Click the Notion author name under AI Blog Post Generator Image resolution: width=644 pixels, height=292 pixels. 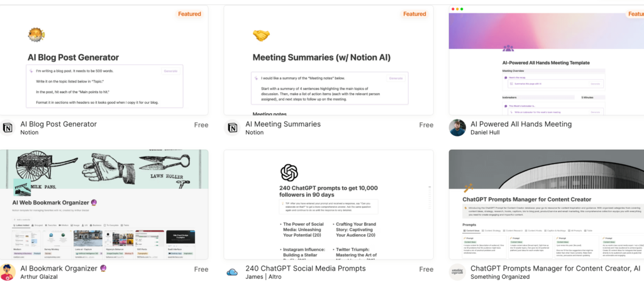pos(30,132)
